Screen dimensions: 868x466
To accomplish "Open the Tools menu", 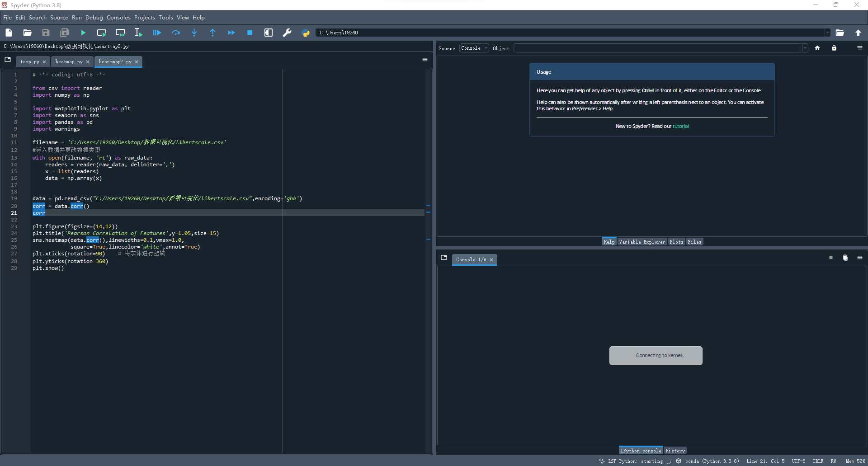I will coord(166,18).
